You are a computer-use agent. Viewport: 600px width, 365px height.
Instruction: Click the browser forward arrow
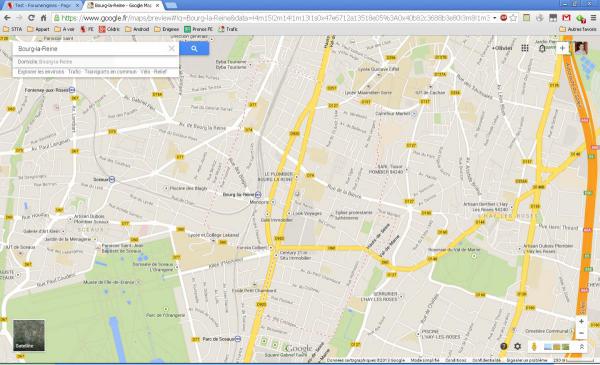click(19, 18)
